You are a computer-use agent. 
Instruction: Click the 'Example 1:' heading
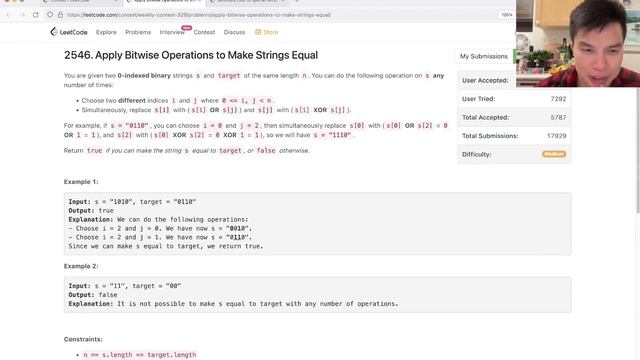81,182
